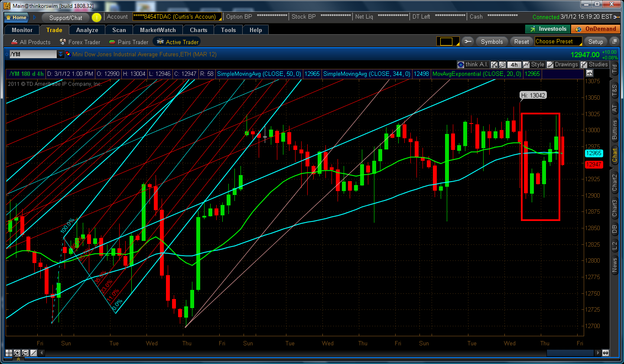This screenshot has height=364, width=624.
Task: Open Investools
Action: [x=548, y=29]
